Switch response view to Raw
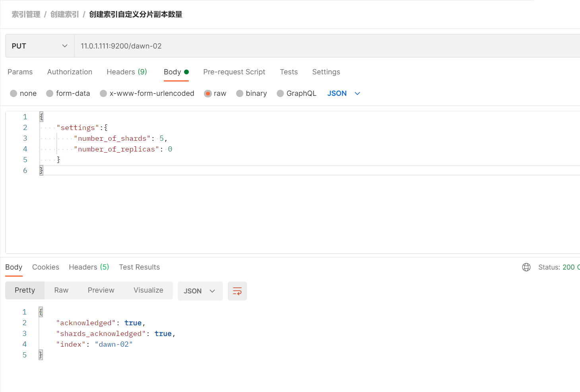Screen dimensions: 580x392 point(61,291)
